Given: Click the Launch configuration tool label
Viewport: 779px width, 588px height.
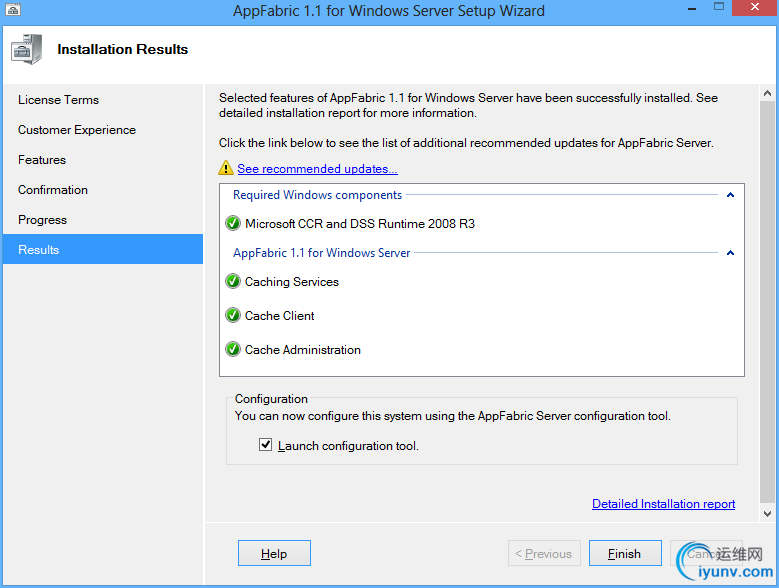Looking at the screenshot, I should coord(348,446).
